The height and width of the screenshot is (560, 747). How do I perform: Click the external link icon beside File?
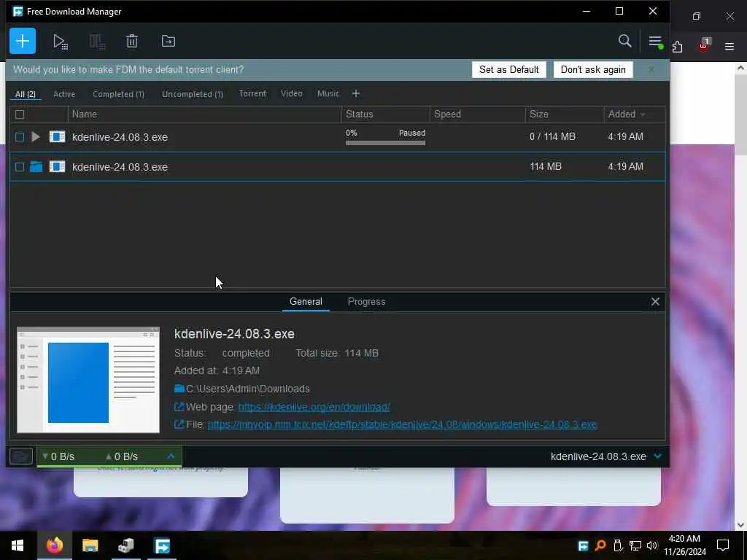click(x=179, y=424)
